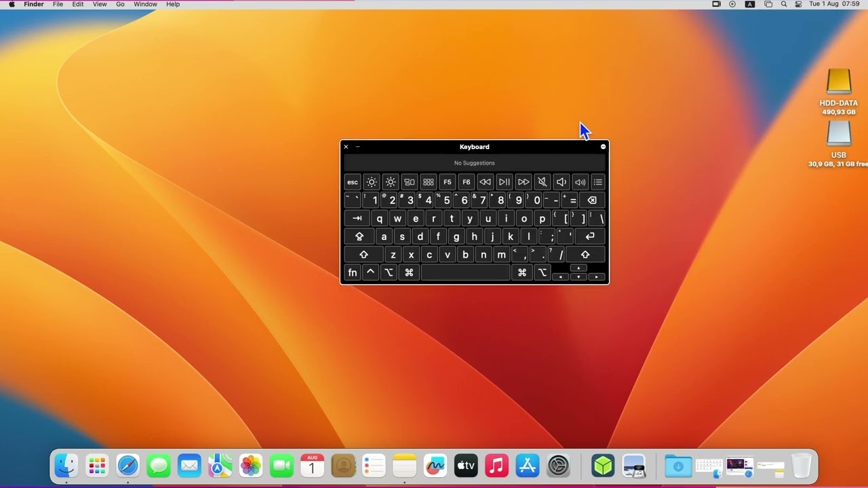Select the HDD-DATA drive on the desktop
This screenshot has height=488, width=868.
(839, 91)
